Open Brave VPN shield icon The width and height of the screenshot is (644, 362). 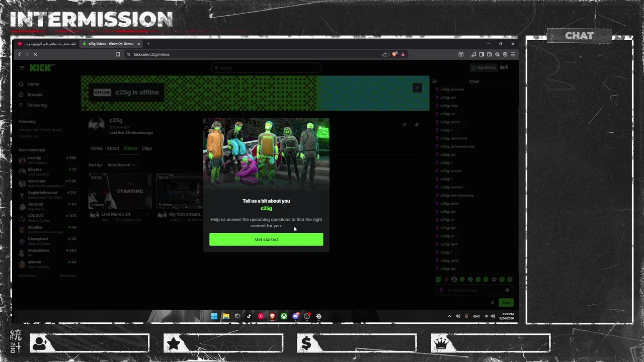tap(505, 54)
